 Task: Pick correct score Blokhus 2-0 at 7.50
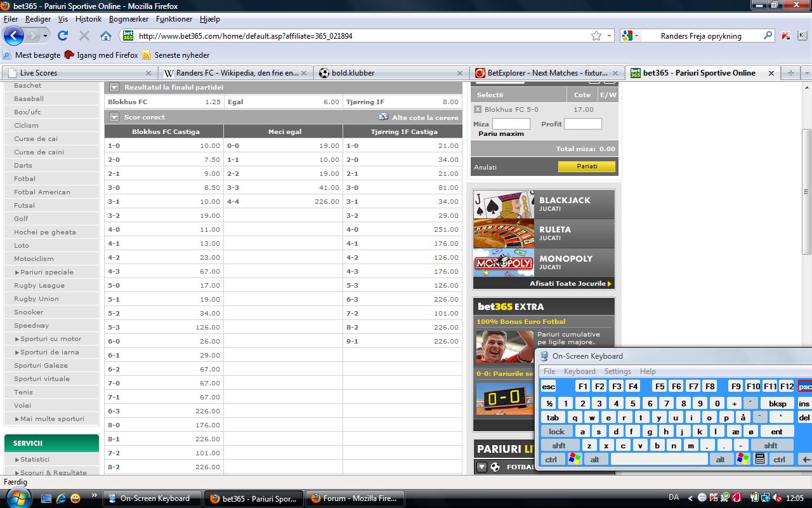tap(164, 159)
